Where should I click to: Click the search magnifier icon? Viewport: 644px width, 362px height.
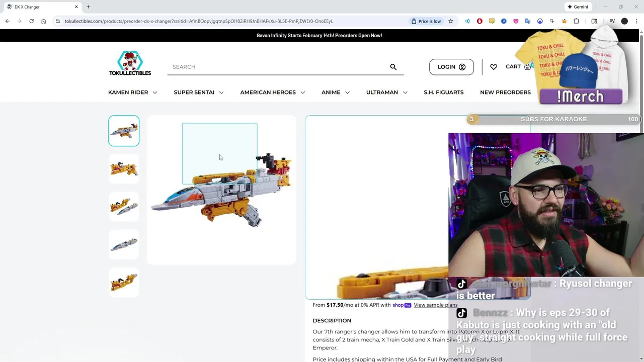(393, 67)
